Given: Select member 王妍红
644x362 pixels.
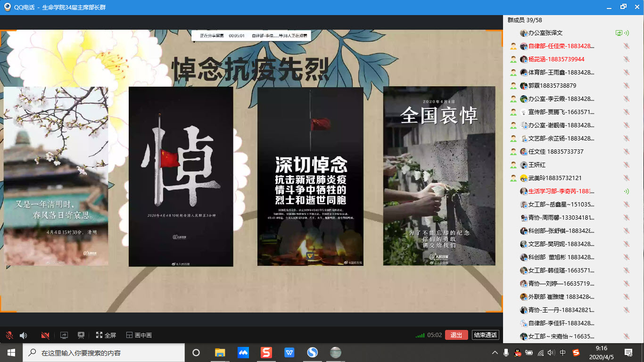Looking at the screenshot, I should [537, 165].
